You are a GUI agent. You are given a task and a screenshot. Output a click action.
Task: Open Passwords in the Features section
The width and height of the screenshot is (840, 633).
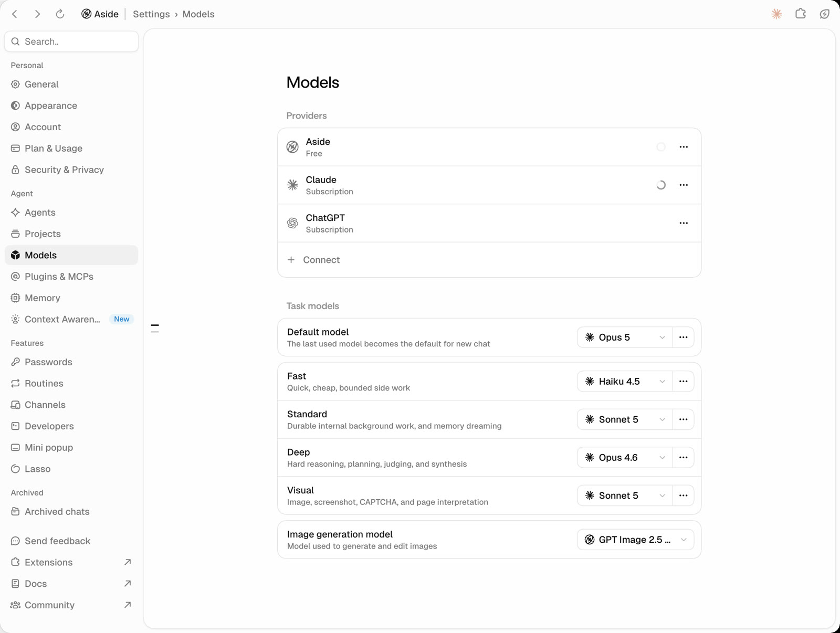[x=71, y=362]
